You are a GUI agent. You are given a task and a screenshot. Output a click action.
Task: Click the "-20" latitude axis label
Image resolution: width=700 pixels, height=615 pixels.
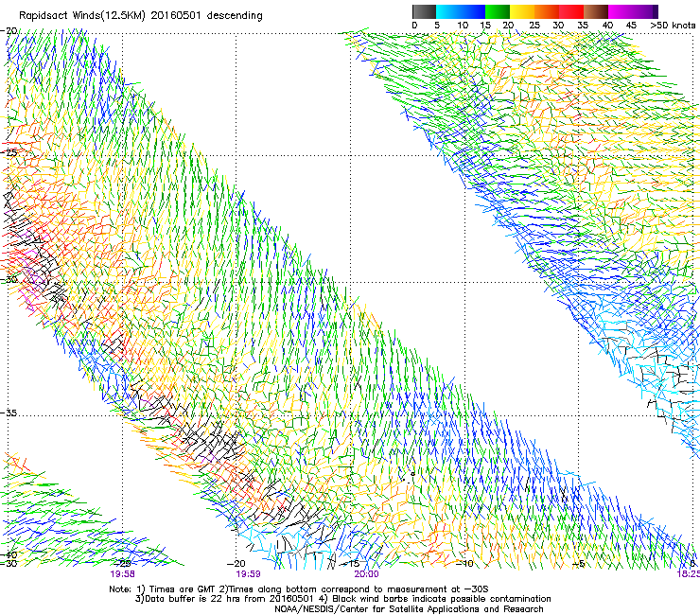(9, 31)
